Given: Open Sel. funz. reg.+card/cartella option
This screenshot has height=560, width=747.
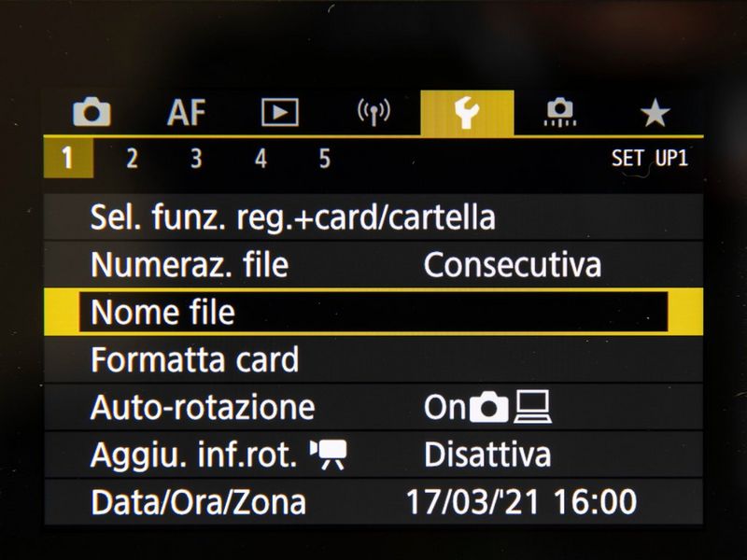Looking at the screenshot, I should point(292,217).
